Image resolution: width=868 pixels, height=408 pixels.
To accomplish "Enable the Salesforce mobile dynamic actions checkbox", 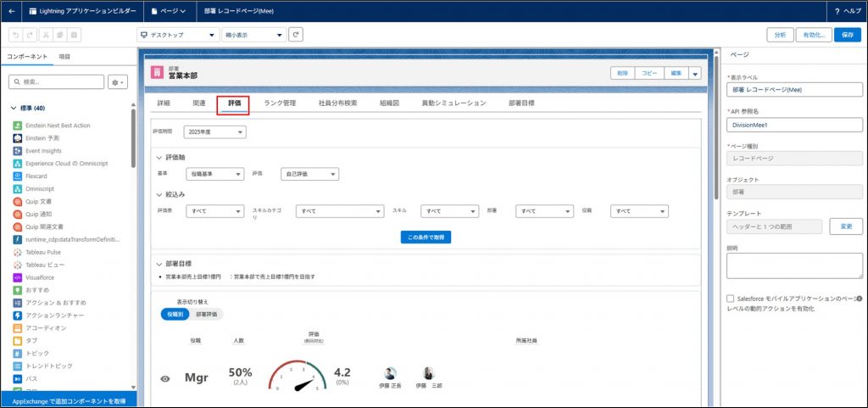I will [x=731, y=299].
